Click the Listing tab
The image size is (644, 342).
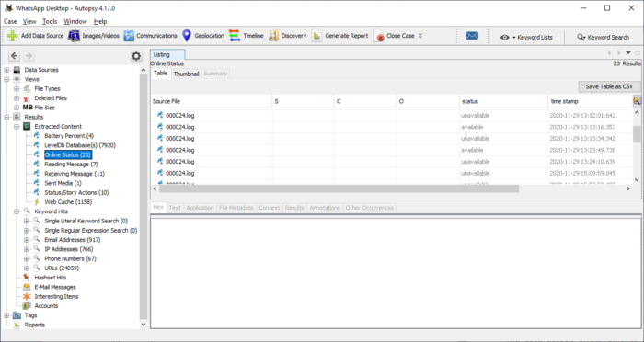[167, 54]
